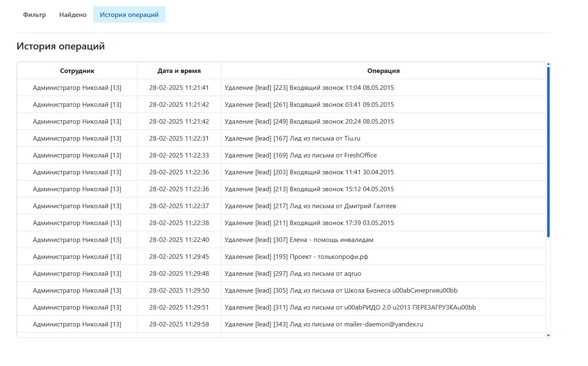Viewport: 588px width, 366px height.
Task: Select the row deleting lead [223]
Action: [309, 88]
